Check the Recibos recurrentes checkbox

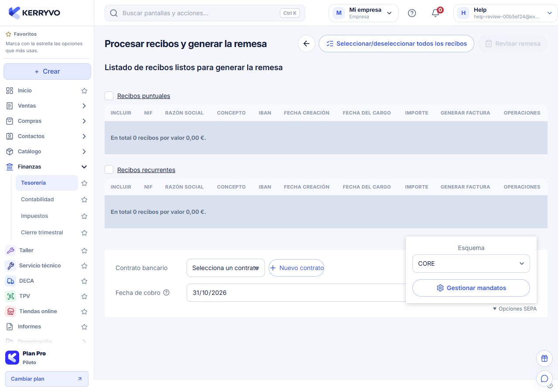point(109,170)
